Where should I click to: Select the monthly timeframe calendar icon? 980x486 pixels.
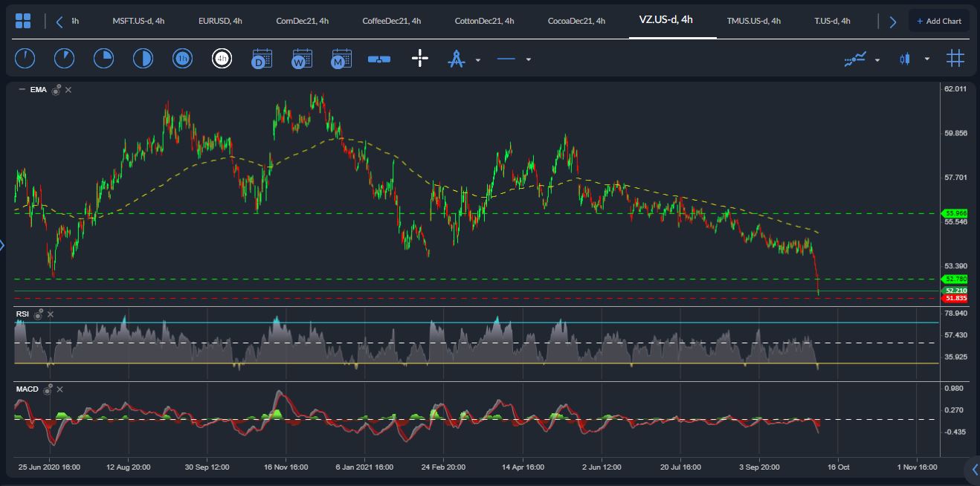tap(341, 59)
